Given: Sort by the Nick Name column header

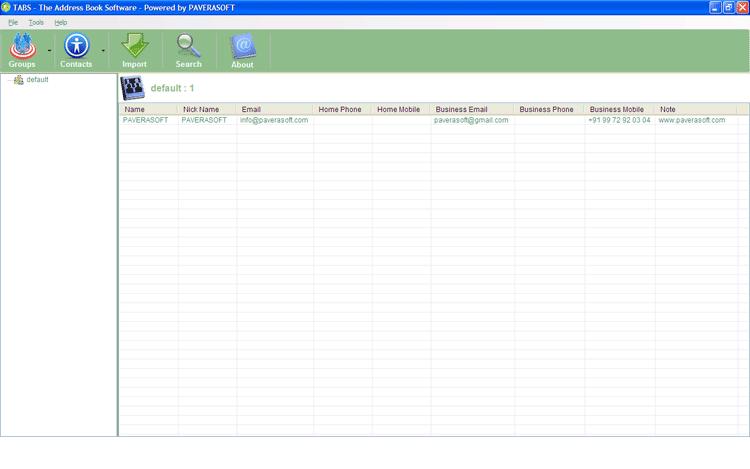Looking at the screenshot, I should point(207,109).
